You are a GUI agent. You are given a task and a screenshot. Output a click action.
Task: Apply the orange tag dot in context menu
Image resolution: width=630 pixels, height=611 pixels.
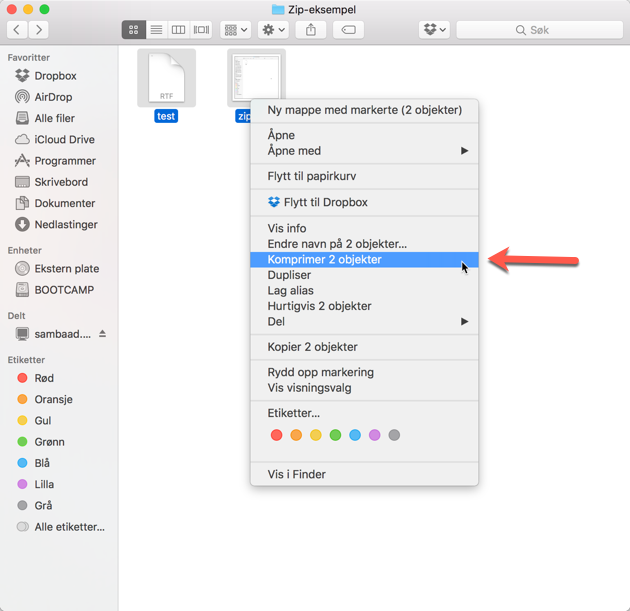(296, 435)
